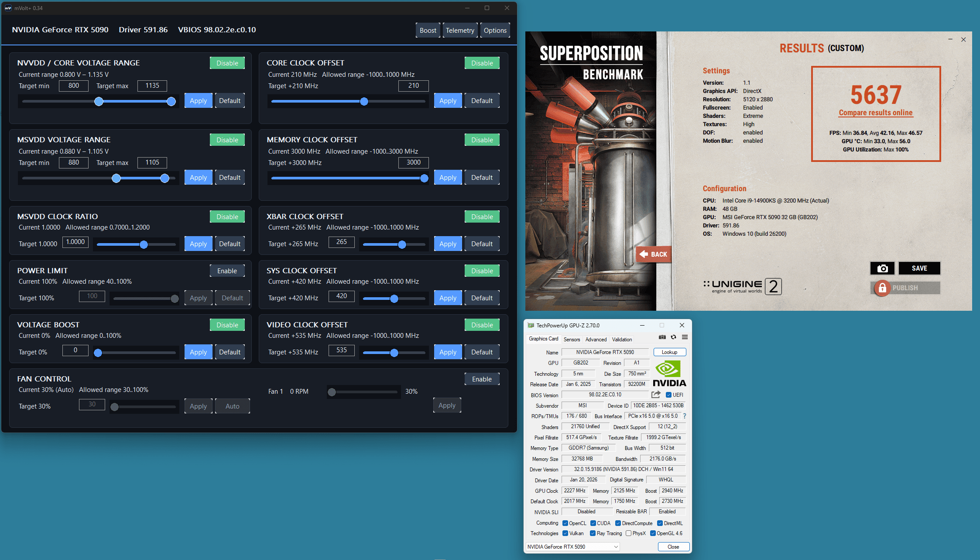The height and width of the screenshot is (560, 980).
Task: Close the Superposition results window
Action: point(963,39)
